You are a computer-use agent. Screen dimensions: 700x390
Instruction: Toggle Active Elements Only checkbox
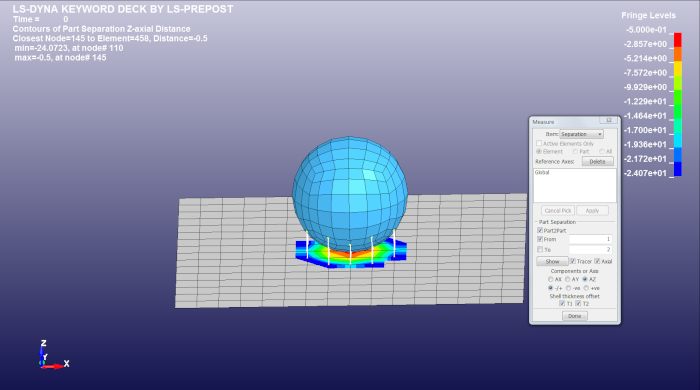[x=539, y=143]
